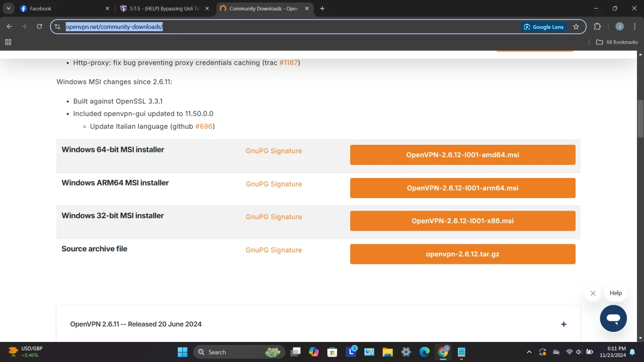644x362 pixels.
Task: Download OpenVPN-2.6.12-I001-amd64.msi
Action: pos(462,155)
